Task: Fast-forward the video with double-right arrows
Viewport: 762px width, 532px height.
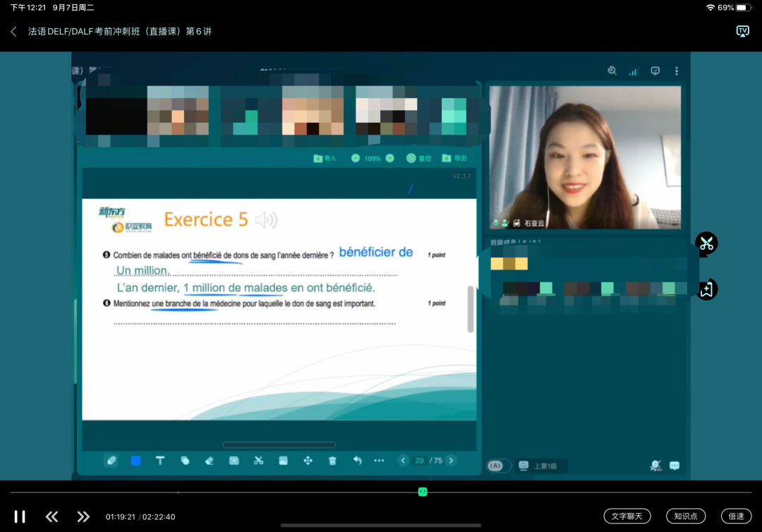Action: 83,516
